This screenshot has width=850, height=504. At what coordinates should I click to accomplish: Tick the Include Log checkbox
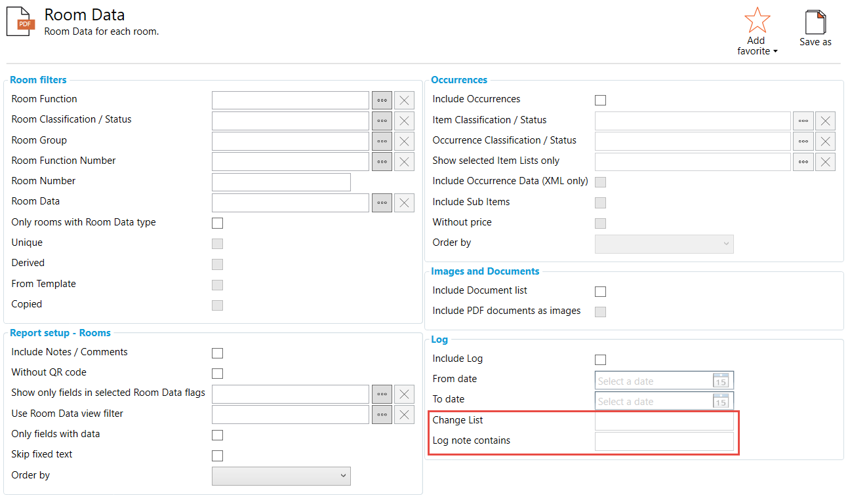coord(600,360)
